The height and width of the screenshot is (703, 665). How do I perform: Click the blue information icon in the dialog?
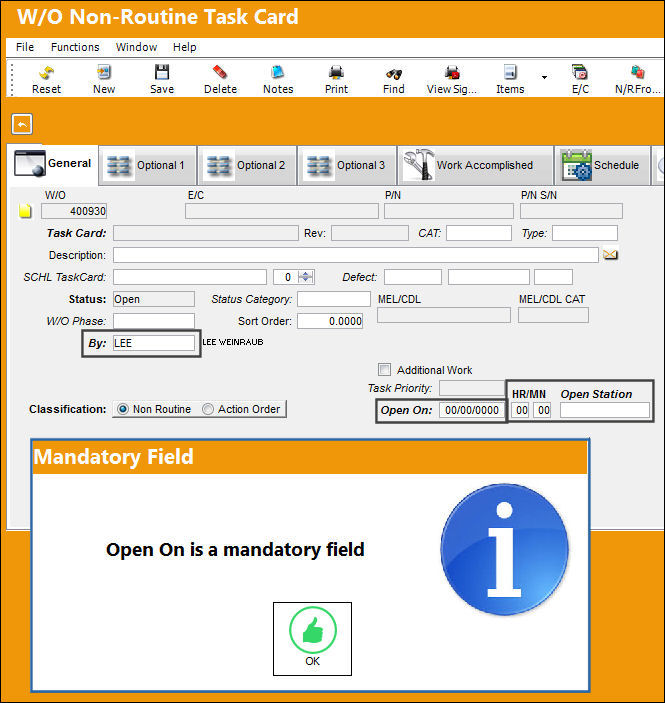click(504, 549)
